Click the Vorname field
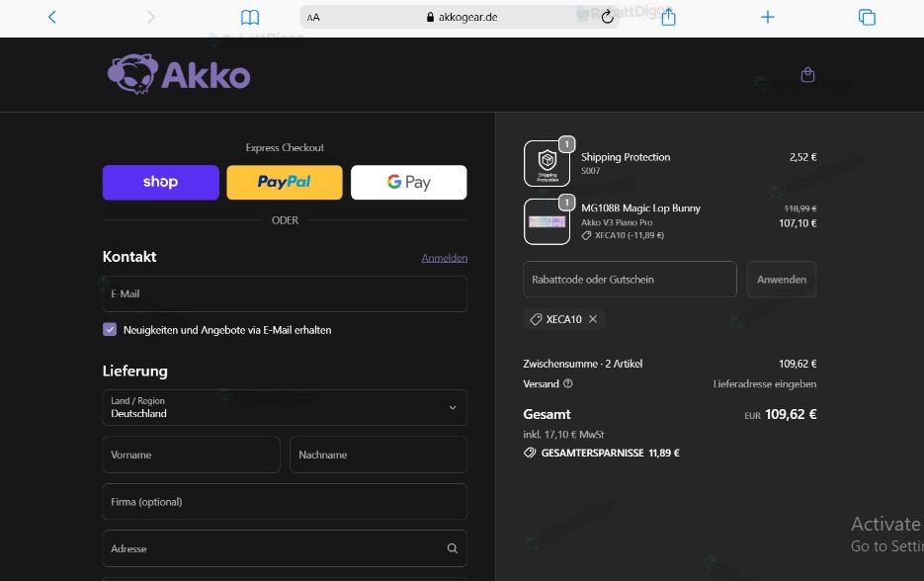 191,455
